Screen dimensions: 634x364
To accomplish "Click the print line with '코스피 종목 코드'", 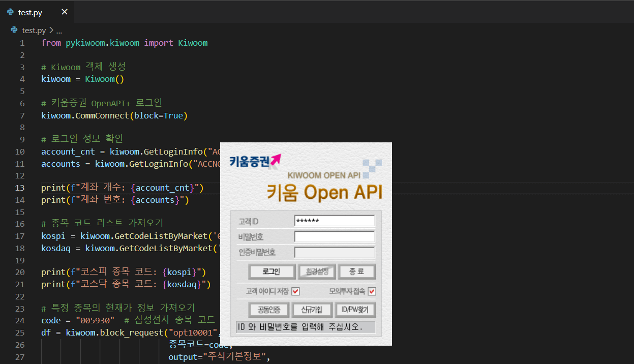I will coord(124,272).
